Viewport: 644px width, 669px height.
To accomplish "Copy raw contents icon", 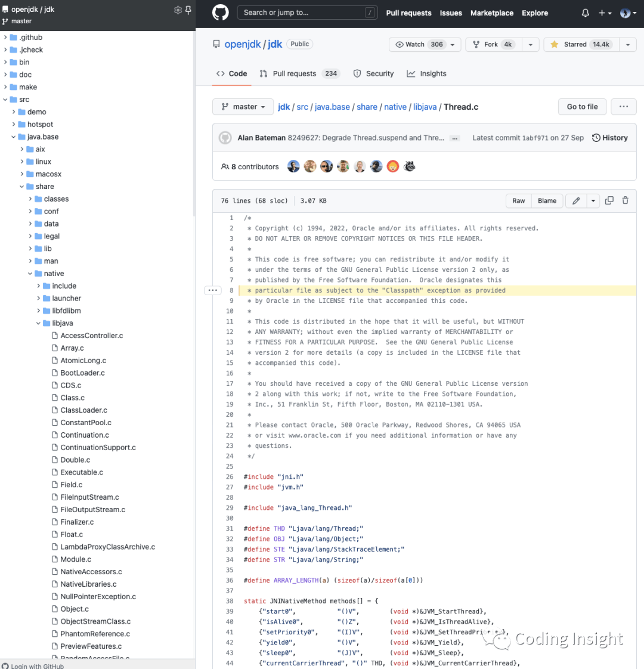I will pos(609,200).
